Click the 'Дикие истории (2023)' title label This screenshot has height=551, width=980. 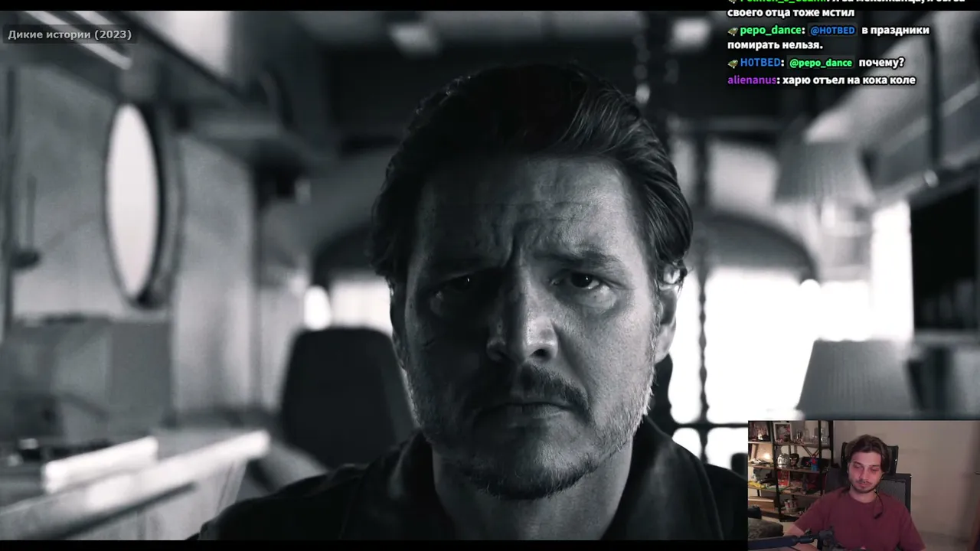(x=70, y=34)
